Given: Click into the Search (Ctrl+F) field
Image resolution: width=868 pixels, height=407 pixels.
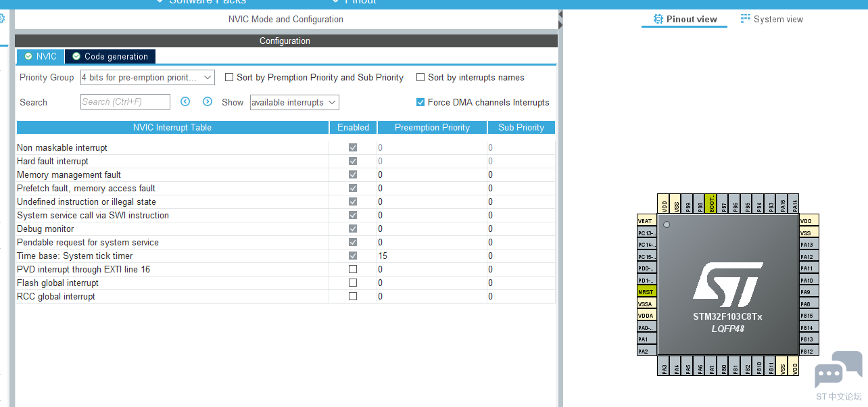Looking at the screenshot, I should click(x=126, y=102).
